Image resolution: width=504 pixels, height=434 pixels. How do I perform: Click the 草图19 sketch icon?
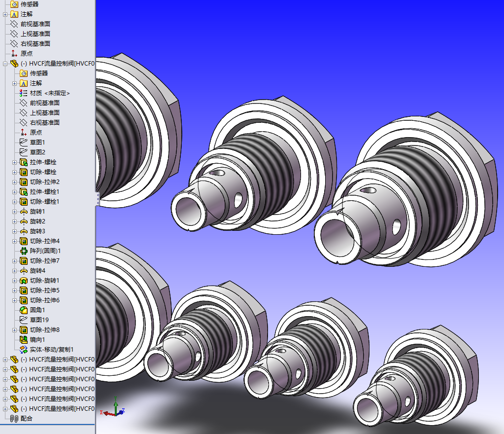24,320
